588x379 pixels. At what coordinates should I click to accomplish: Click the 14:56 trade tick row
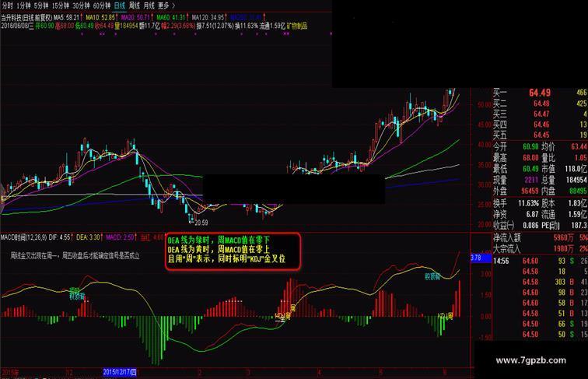point(540,261)
